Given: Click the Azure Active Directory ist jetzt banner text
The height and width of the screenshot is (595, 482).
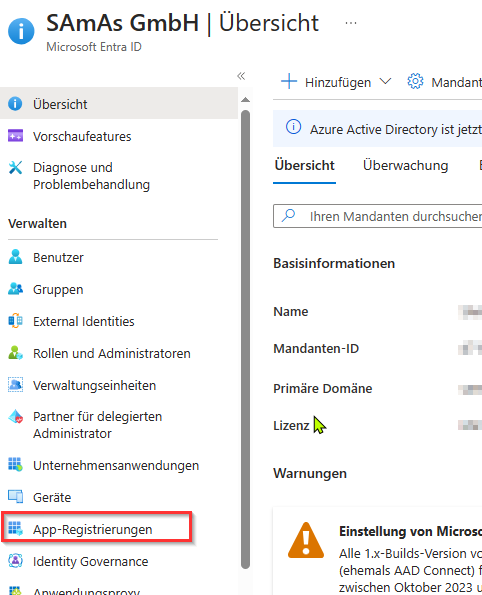Looking at the screenshot, I should [x=396, y=129].
